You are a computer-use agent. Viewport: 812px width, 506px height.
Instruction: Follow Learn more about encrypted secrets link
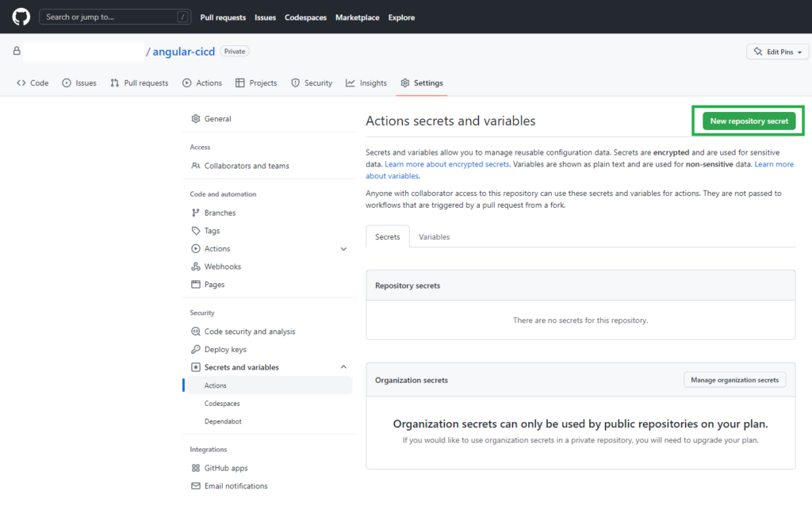tap(447, 164)
